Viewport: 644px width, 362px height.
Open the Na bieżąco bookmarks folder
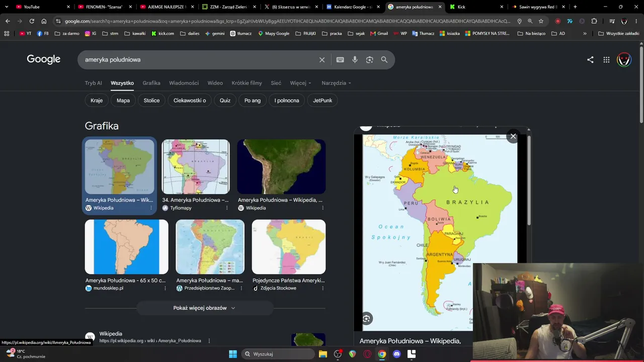531,34
